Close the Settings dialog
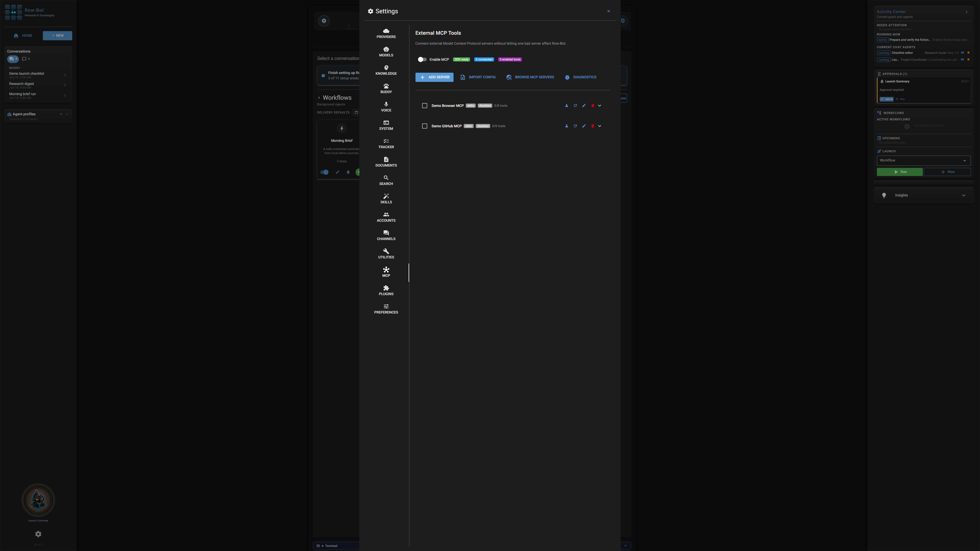Viewport: 980px width, 551px height. (x=608, y=11)
